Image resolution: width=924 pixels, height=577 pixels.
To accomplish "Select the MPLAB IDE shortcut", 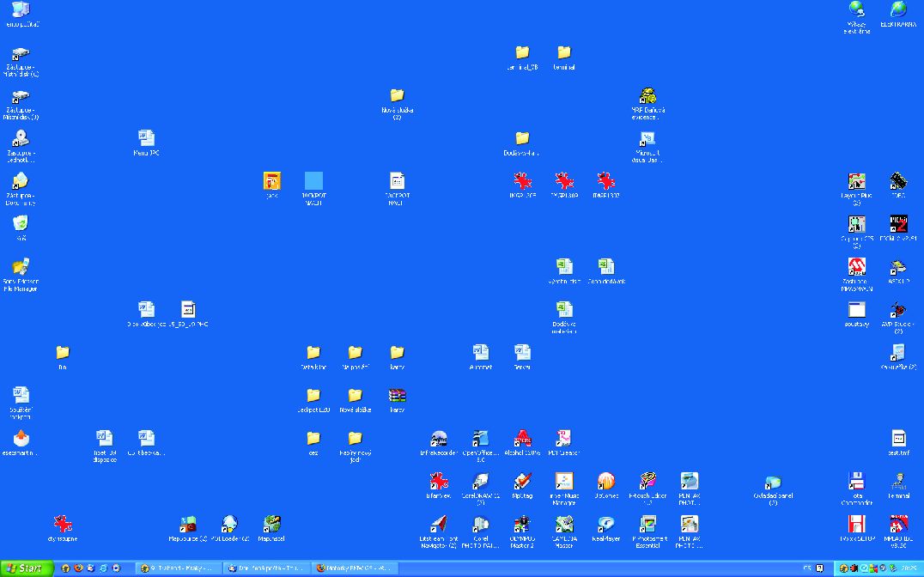I will [897, 525].
